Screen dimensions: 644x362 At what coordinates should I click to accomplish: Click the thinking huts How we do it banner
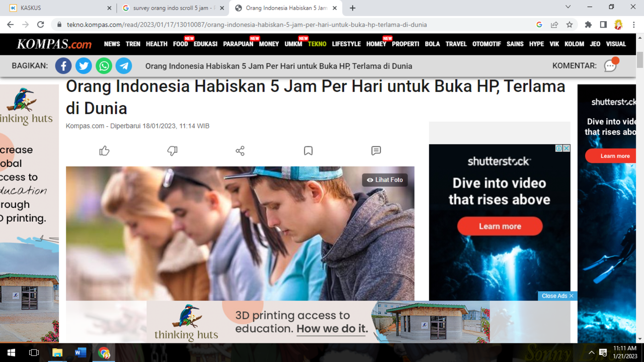(318, 322)
